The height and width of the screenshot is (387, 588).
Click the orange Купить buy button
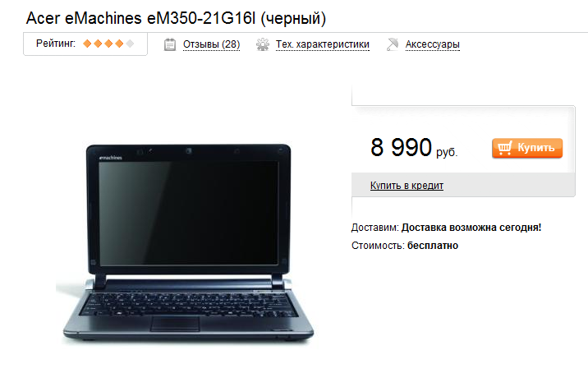tap(527, 148)
